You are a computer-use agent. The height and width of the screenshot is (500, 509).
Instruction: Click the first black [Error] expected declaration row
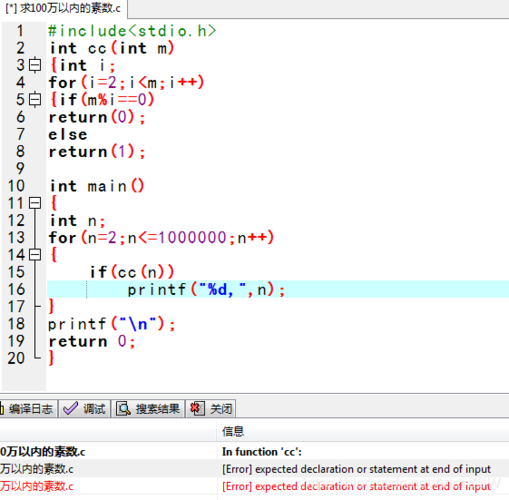(254, 469)
